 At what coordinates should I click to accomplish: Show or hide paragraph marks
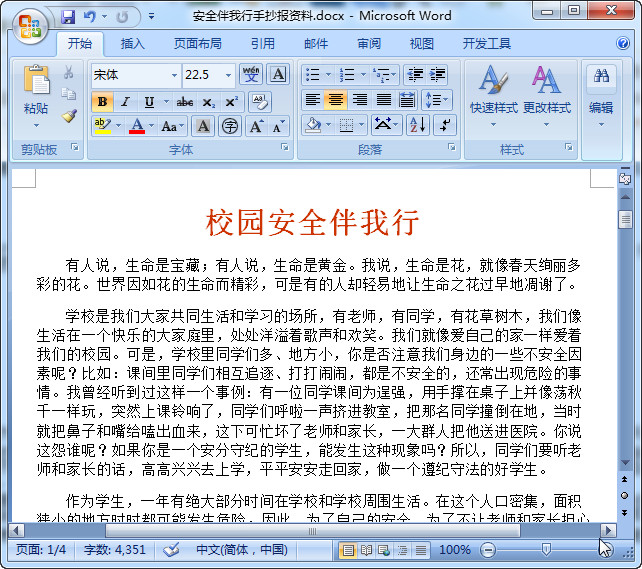pyautogui.click(x=445, y=124)
